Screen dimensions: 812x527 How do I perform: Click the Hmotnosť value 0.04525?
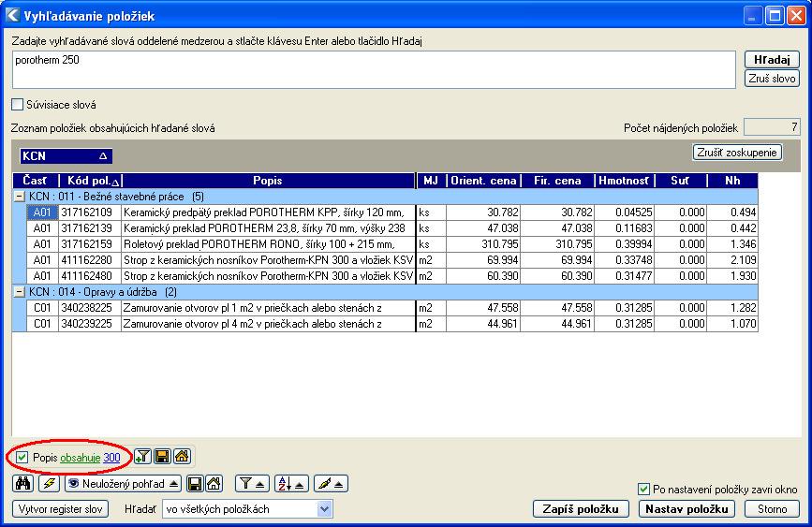click(625, 212)
